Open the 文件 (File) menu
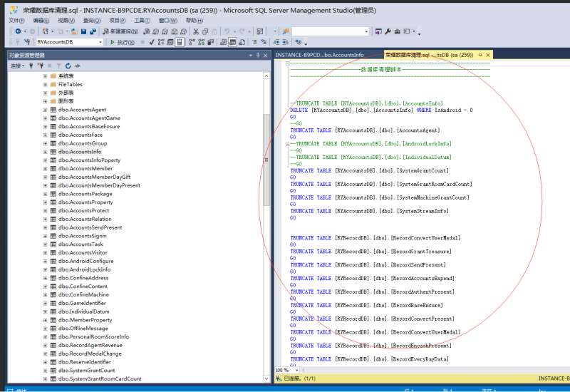This screenshot has height=392, width=570. point(16,21)
